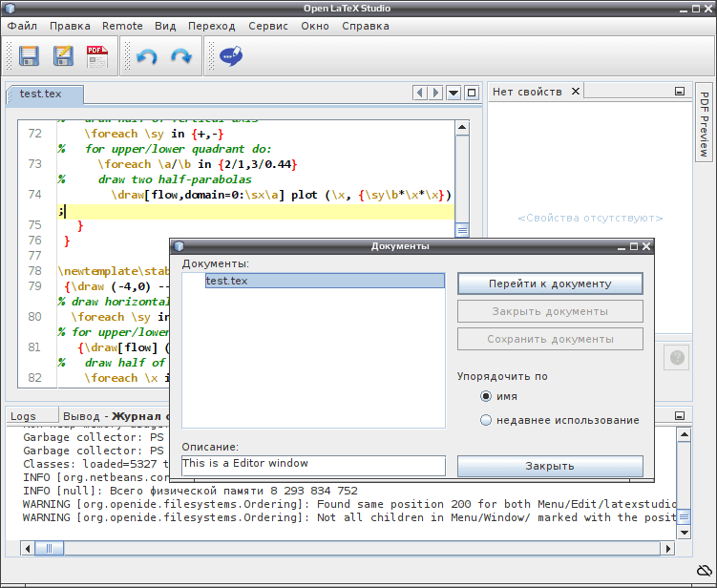Screen dimensions: 717x588
Task: Click the cloud disconnected status icon
Action: (x=705, y=570)
